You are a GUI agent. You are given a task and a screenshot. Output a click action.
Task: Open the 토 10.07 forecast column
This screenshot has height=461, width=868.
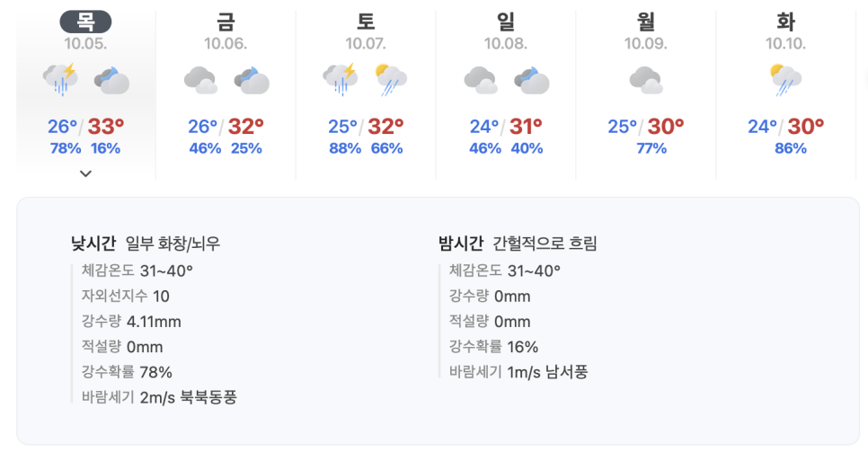point(366,94)
